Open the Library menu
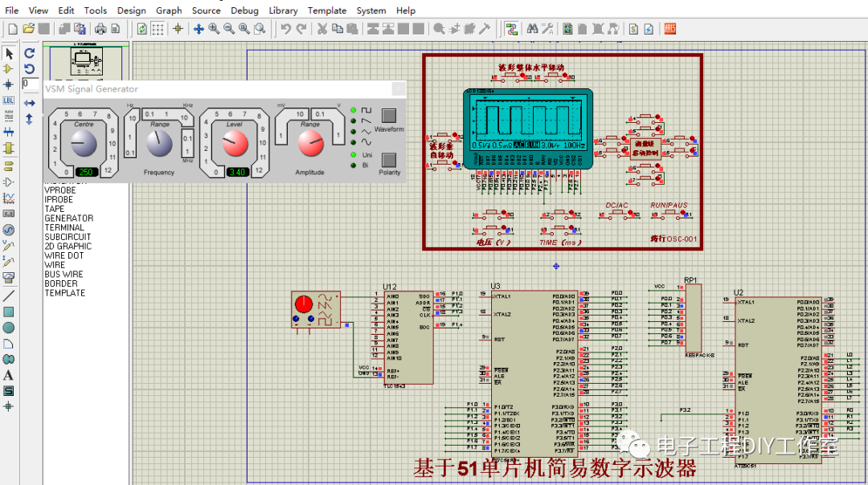The image size is (868, 485). [283, 10]
